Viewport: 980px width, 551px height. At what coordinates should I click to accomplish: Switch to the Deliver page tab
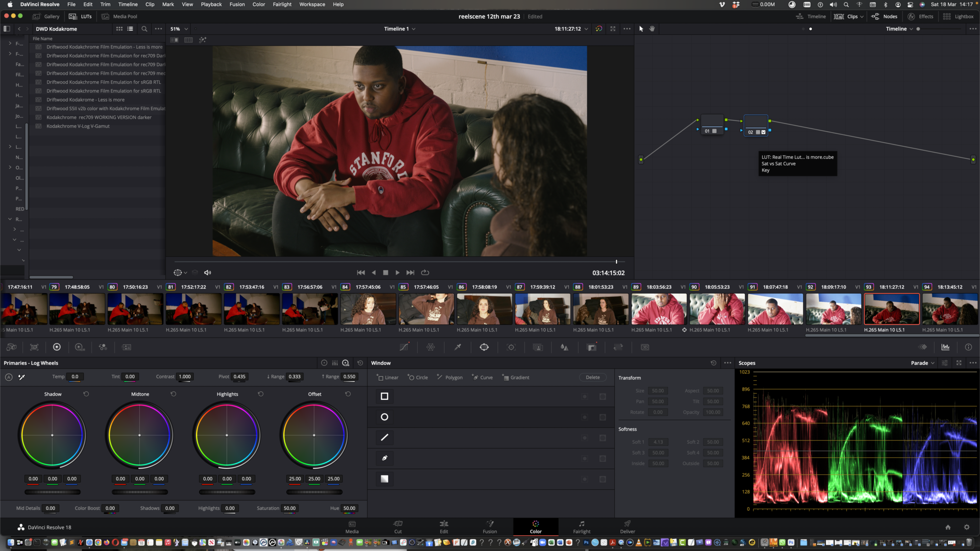pyautogui.click(x=627, y=527)
